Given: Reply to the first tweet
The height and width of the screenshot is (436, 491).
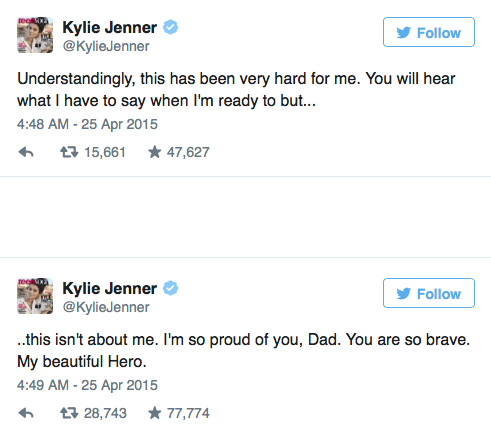Looking at the screenshot, I should click(x=26, y=152).
